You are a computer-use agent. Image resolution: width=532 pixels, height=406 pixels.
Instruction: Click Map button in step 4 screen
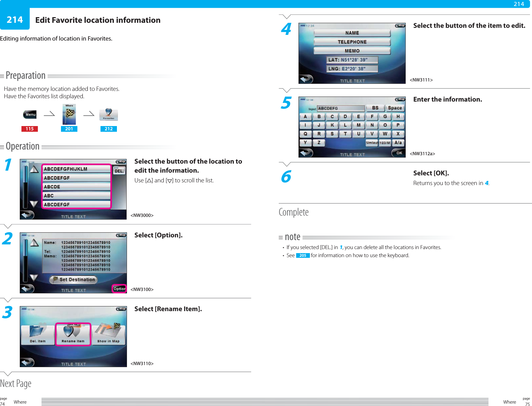point(400,26)
